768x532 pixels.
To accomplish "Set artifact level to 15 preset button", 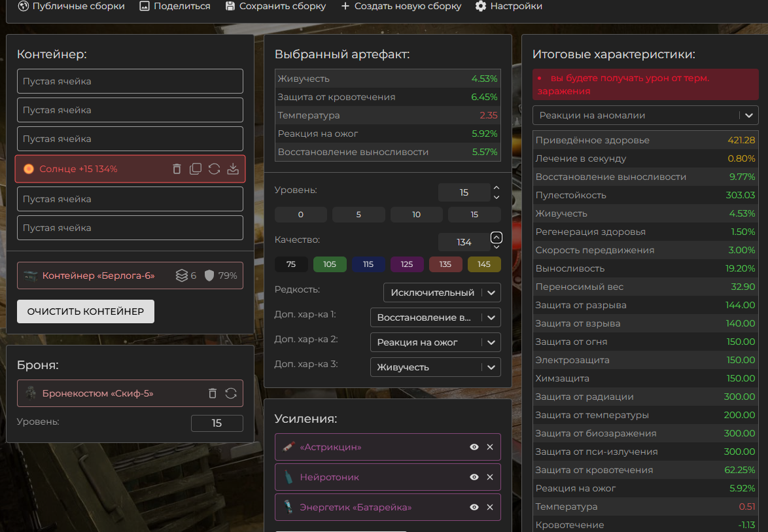I will coord(474,215).
